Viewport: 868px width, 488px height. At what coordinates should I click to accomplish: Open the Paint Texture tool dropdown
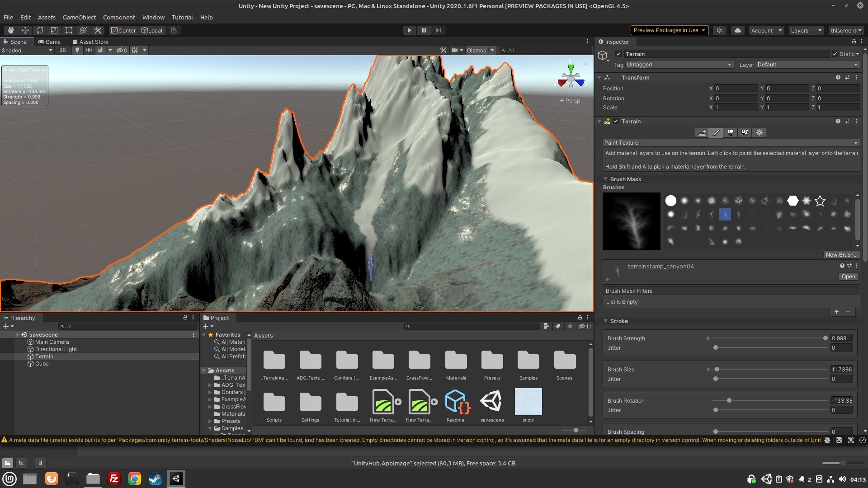click(731, 143)
